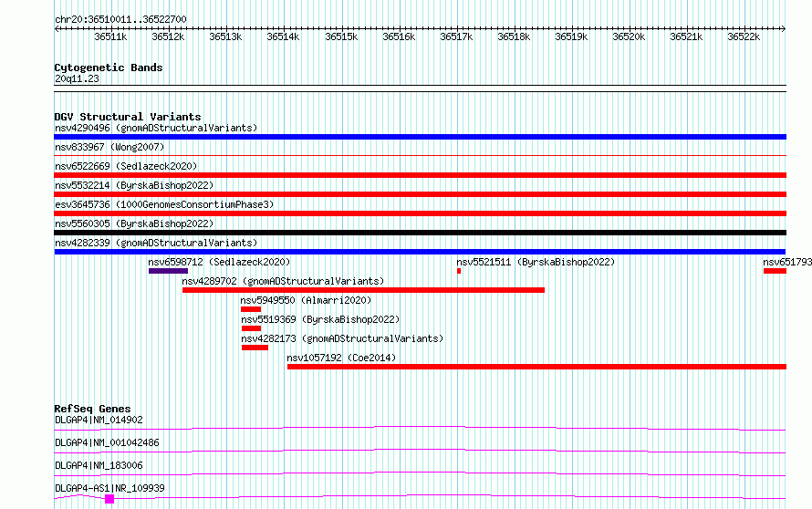
Task: Select DLGAP4|NM_183006 transcript label
Action: click(x=99, y=465)
